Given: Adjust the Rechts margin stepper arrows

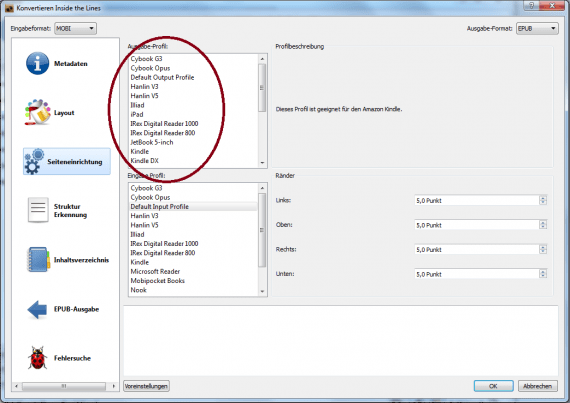Looking at the screenshot, I should (x=543, y=250).
